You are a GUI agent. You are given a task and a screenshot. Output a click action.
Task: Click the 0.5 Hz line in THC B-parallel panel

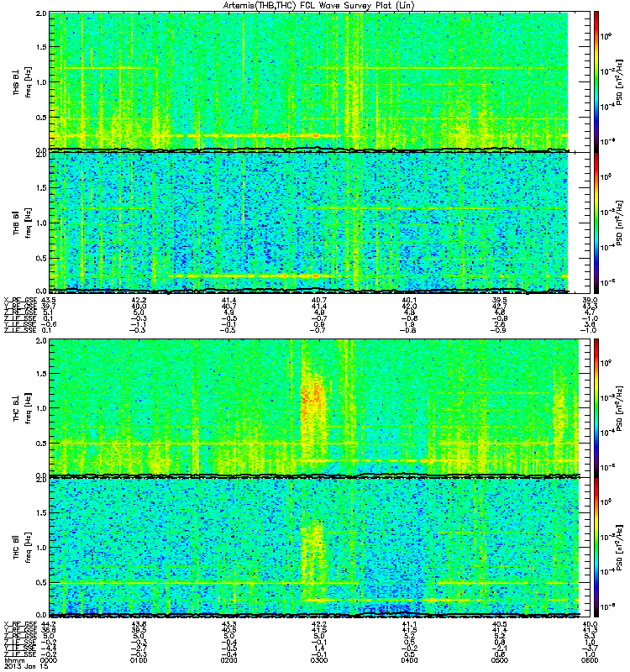pyautogui.click(x=313, y=583)
